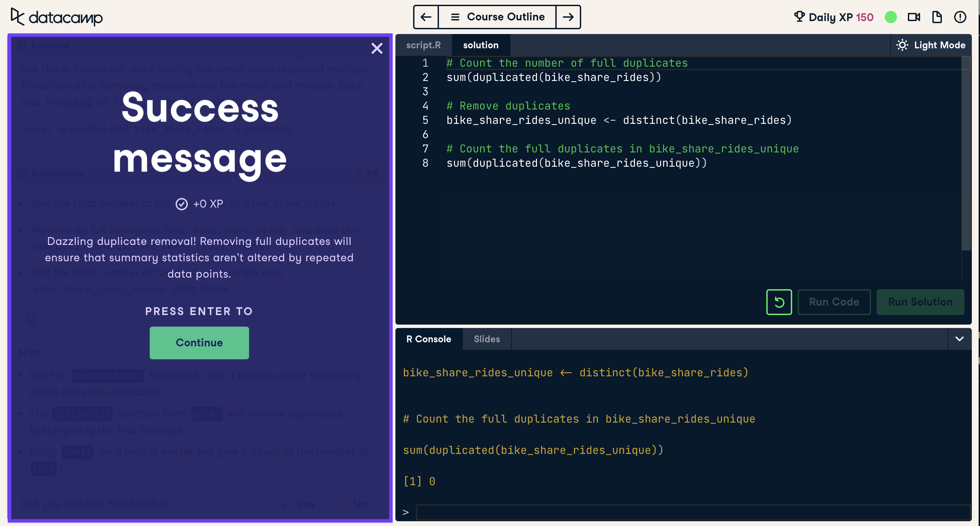Screen dimensions: 980x526
Task: Click code line 2 sum(duplicated(bike_share_rides))
Action: (x=554, y=77)
